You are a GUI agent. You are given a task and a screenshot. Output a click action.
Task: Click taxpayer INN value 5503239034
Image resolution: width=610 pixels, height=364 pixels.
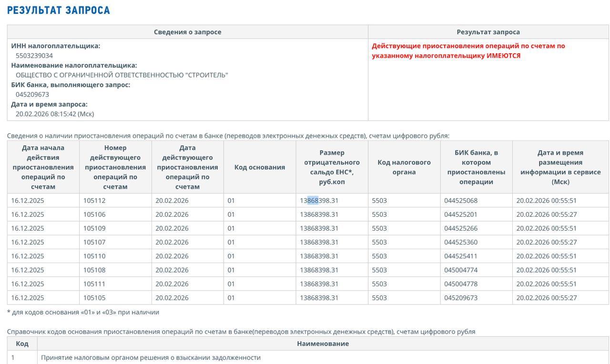tap(34, 56)
